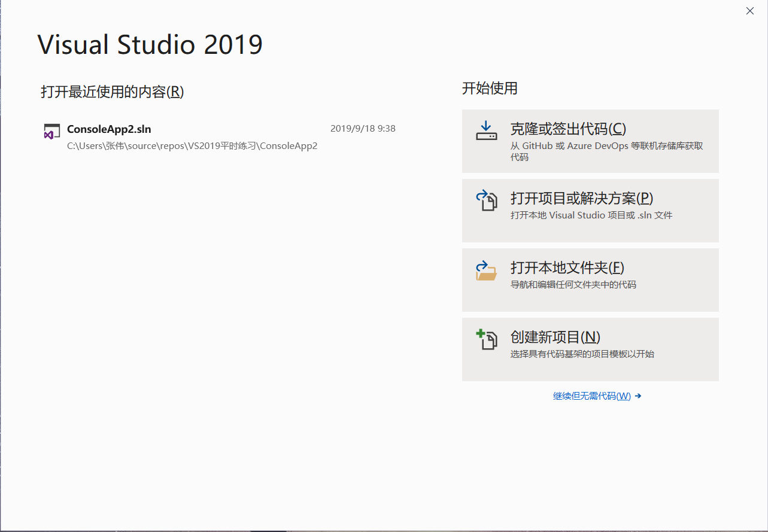Click the 打开本地 Visual Studio 项目 description
This screenshot has width=768, height=532.
[x=591, y=215]
